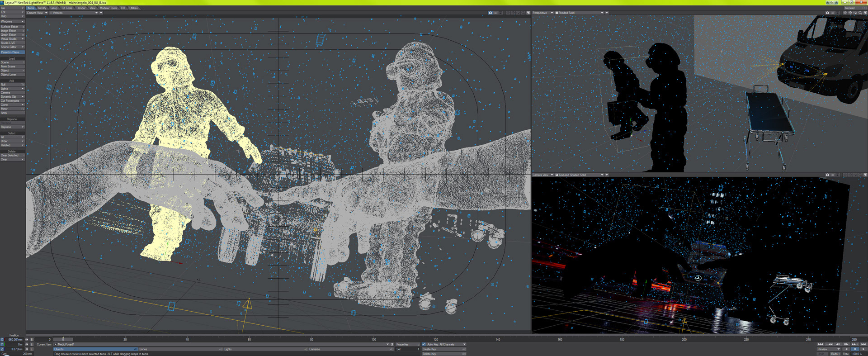The width and height of the screenshot is (868, 356).
Task: Click the frame slider handle at frame 0
Action: (x=63, y=339)
